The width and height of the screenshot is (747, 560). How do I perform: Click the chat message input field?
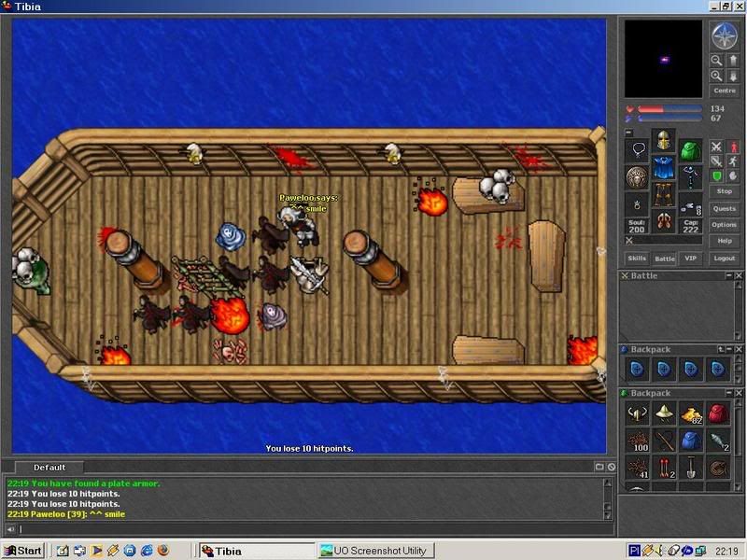tap(316, 529)
